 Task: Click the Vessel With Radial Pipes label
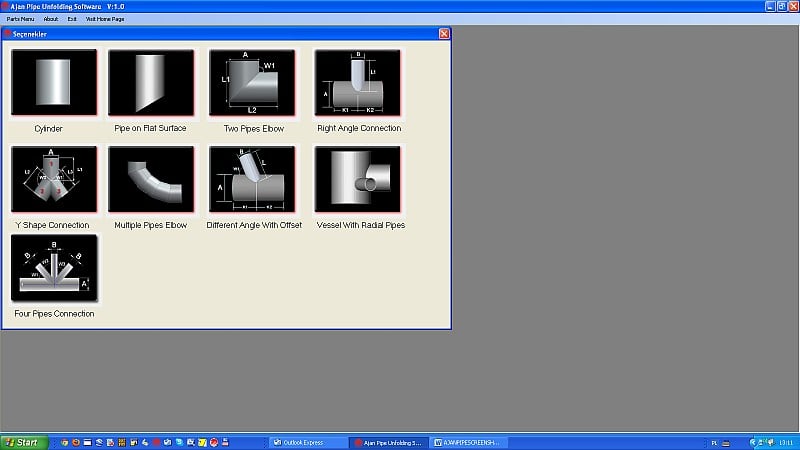361,225
